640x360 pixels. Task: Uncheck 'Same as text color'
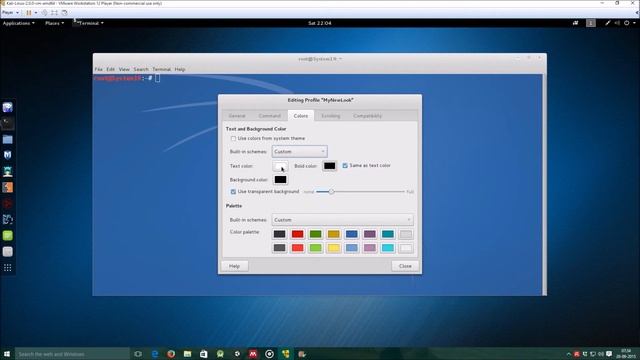[x=345, y=166]
